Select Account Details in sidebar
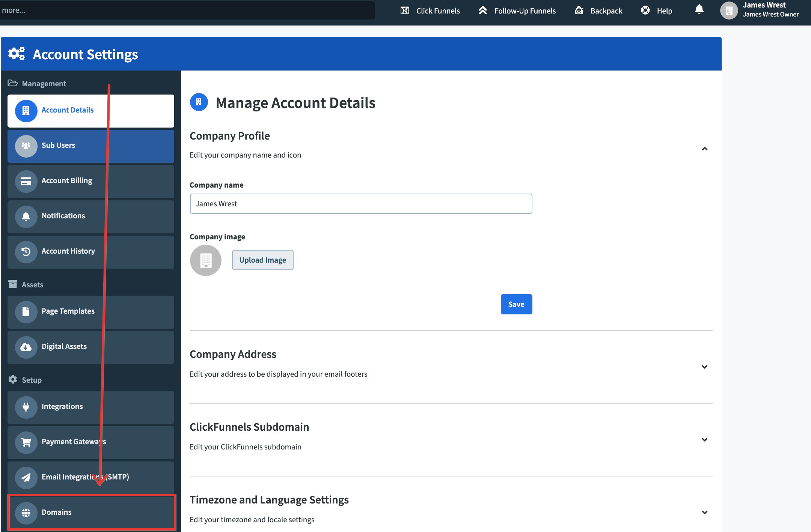The image size is (811, 532). point(91,111)
